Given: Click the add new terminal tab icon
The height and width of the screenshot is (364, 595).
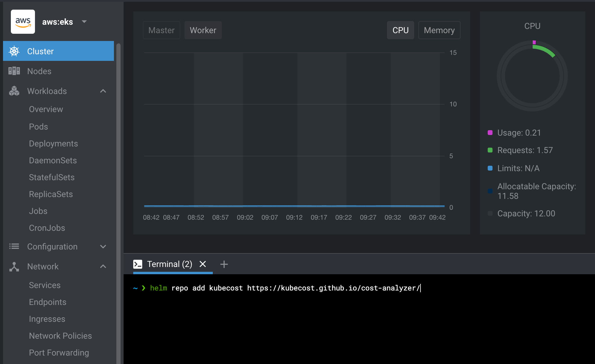Looking at the screenshot, I should pos(224,264).
